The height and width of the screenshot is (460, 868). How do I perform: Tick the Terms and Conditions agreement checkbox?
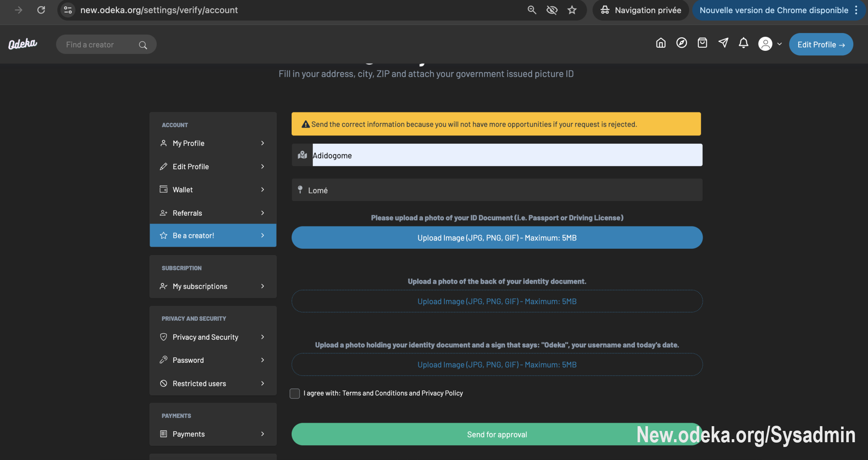pos(295,394)
